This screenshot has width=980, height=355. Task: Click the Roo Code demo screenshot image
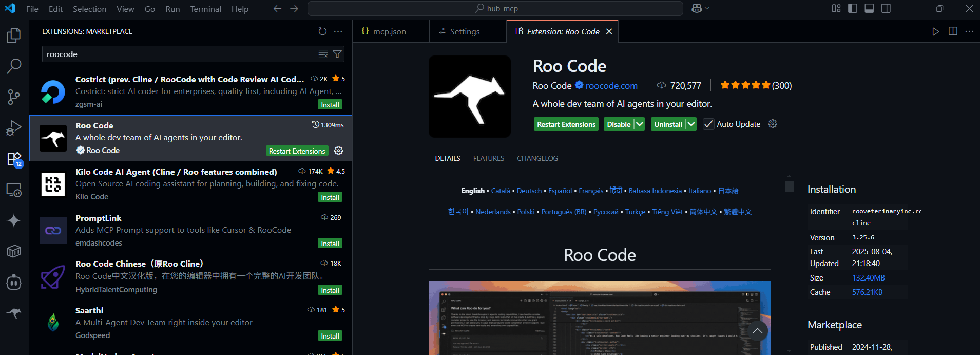coord(600,317)
